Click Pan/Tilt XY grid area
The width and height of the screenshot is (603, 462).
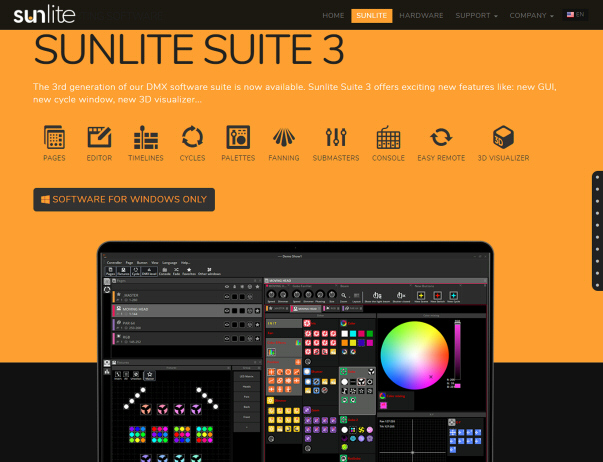pyautogui.click(x=412, y=439)
